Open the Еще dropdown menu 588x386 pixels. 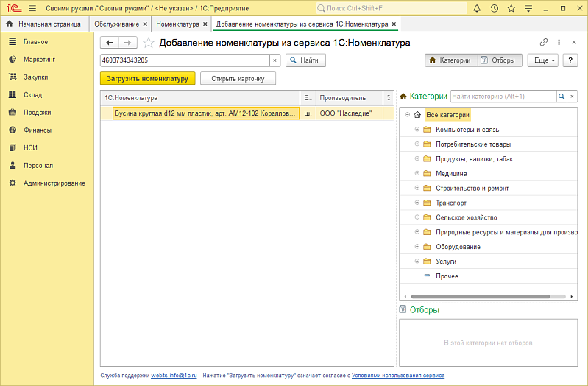(543, 60)
